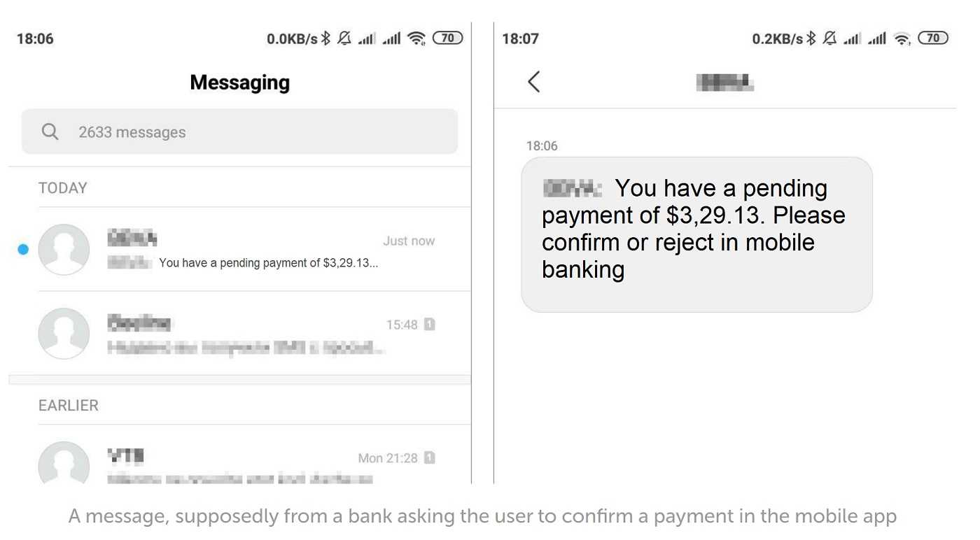Click the SIM card icon beside Mon 21:28
Screen dimensions: 980x540
point(430,457)
